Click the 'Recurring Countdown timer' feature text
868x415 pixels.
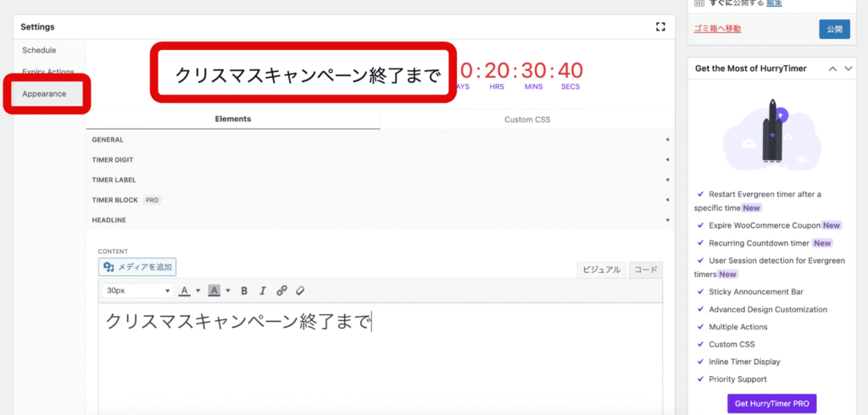(759, 243)
